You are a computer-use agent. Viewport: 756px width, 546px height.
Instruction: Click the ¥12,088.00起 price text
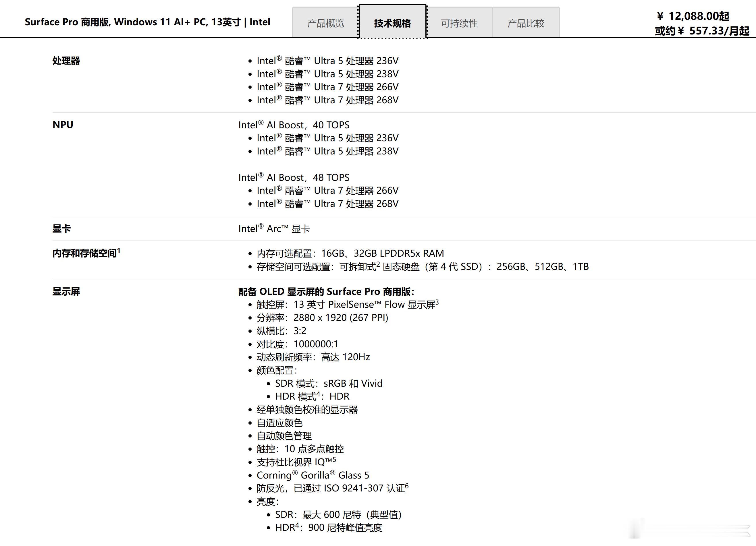click(693, 16)
